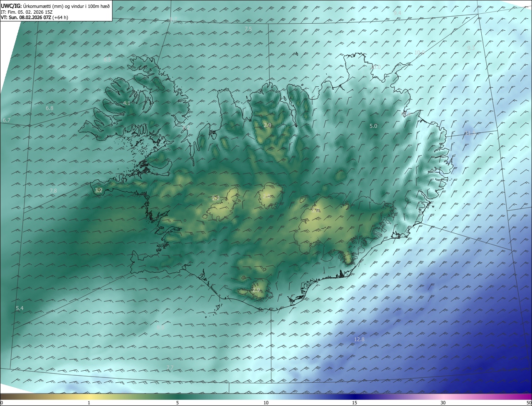Viewport: 532px width, 406px height.
Task: Click the 9.4 value at the top edge
Action: pyautogui.click(x=397, y=13)
